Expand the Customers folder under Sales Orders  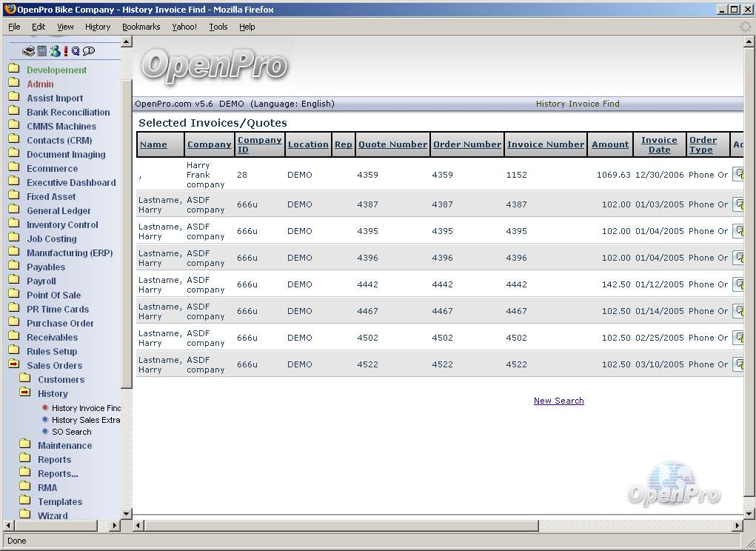25,379
